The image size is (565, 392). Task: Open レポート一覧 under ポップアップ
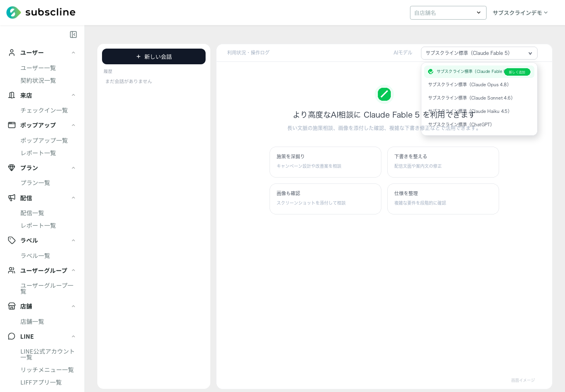point(38,153)
